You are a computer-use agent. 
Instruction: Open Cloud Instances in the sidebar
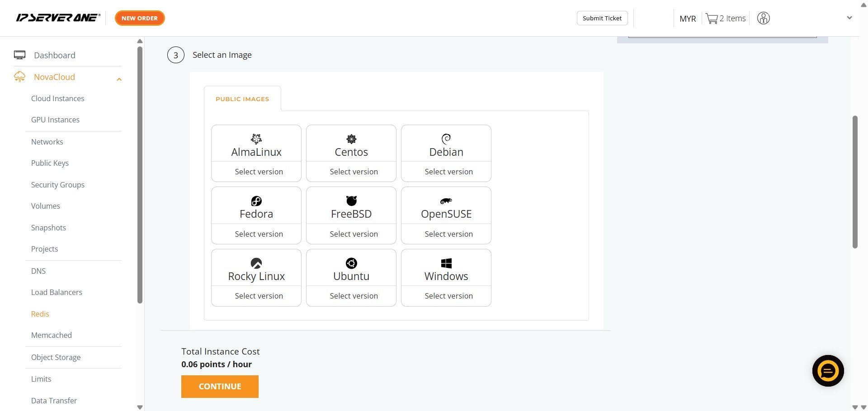tap(57, 98)
